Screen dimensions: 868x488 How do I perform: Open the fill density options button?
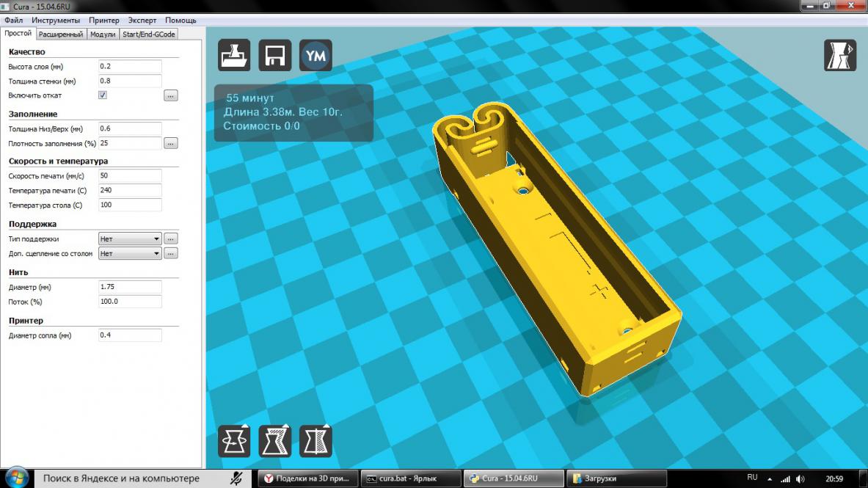(170, 144)
